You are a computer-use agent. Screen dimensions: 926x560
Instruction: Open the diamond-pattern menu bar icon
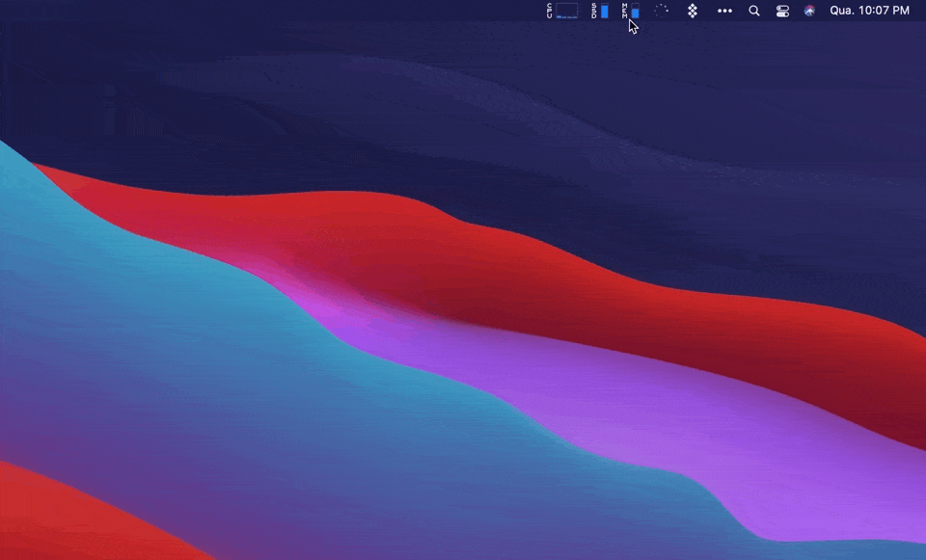point(693,11)
